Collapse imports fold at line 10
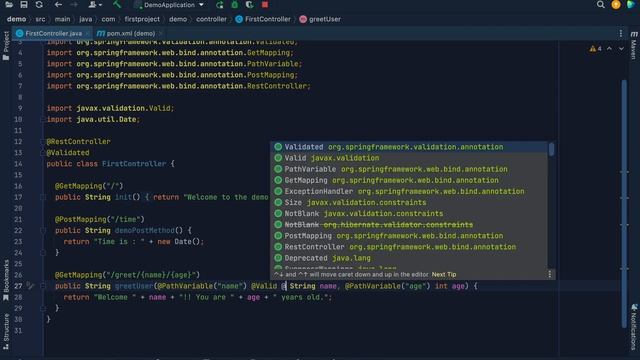Screen dimensions: 640x360 click(x=42, y=120)
